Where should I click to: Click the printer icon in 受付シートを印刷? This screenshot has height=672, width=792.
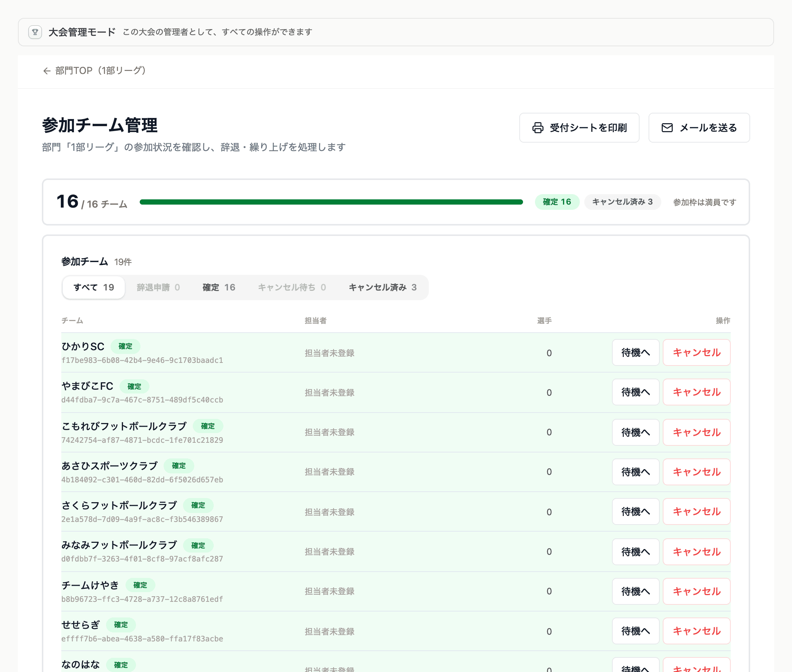538,128
